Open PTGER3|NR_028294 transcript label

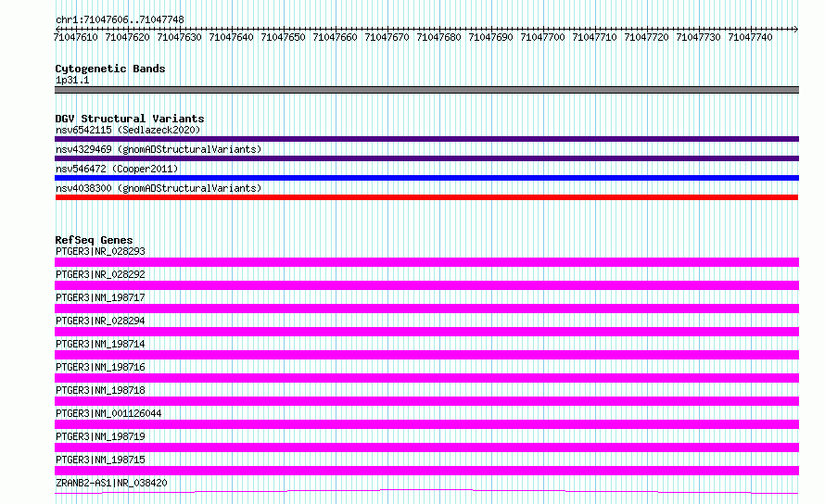coord(100,321)
